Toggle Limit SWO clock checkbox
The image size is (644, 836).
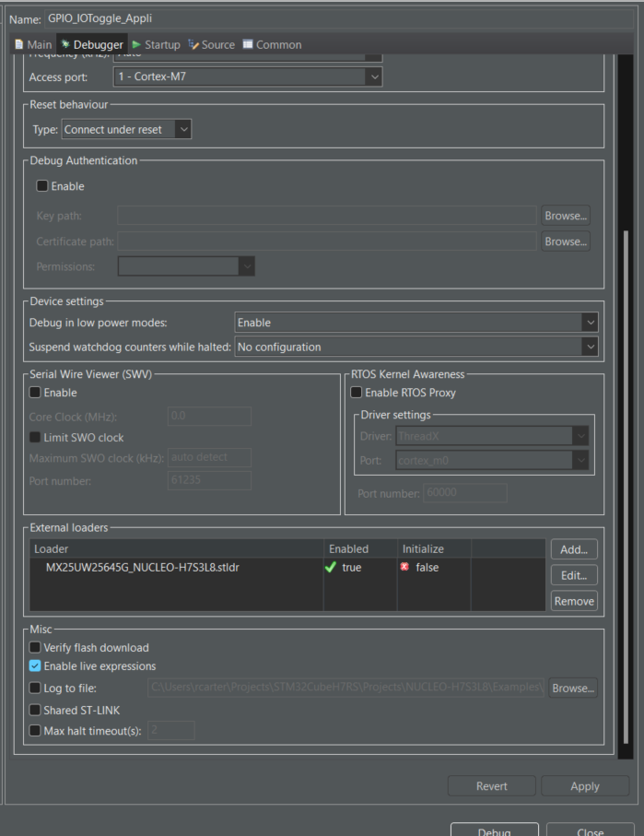coord(35,437)
